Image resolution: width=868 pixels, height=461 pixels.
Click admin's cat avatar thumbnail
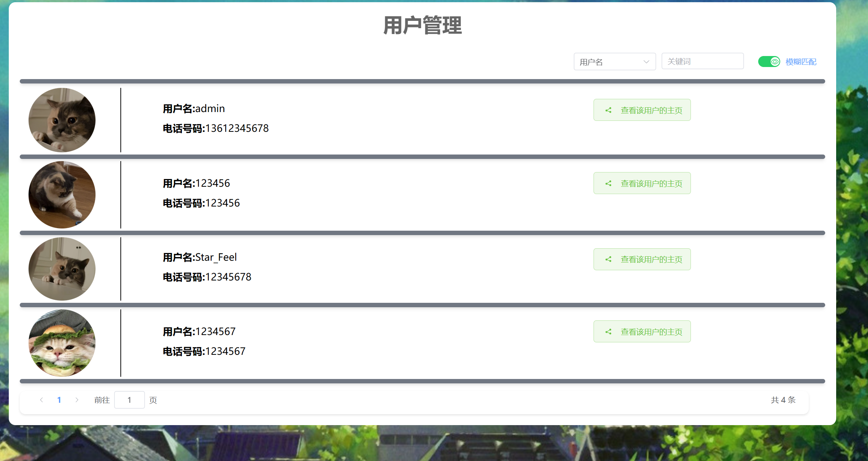[x=62, y=120]
